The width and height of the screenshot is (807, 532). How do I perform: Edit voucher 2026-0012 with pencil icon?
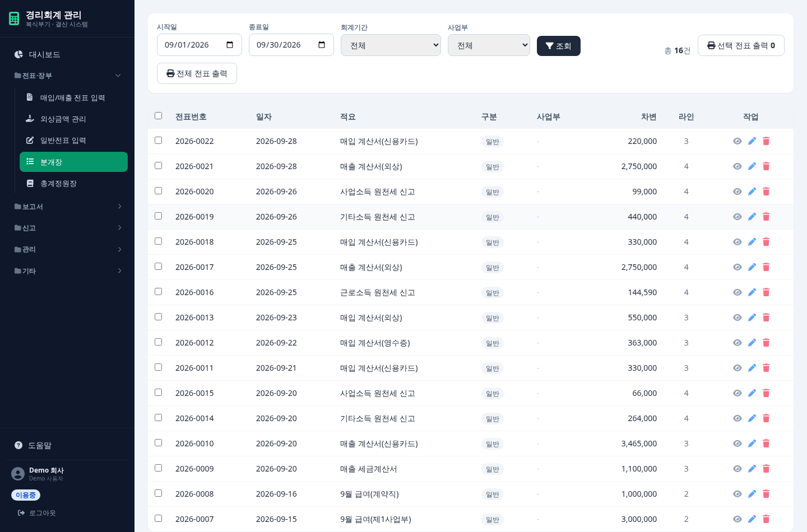[752, 343]
